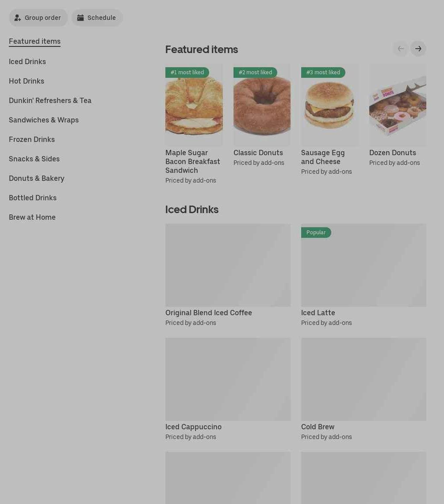
Task: Select Bottled Drinks in sidebar
Action: click(33, 198)
